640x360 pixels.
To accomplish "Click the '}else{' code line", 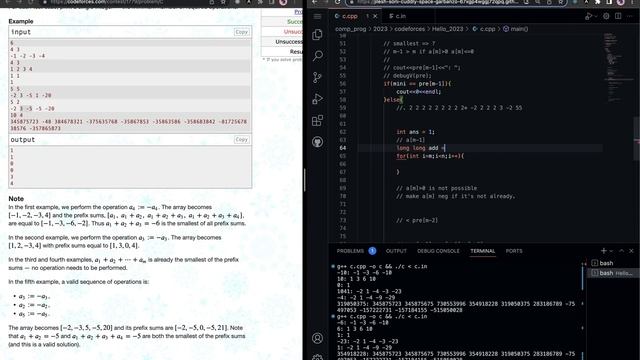I will [393, 100].
